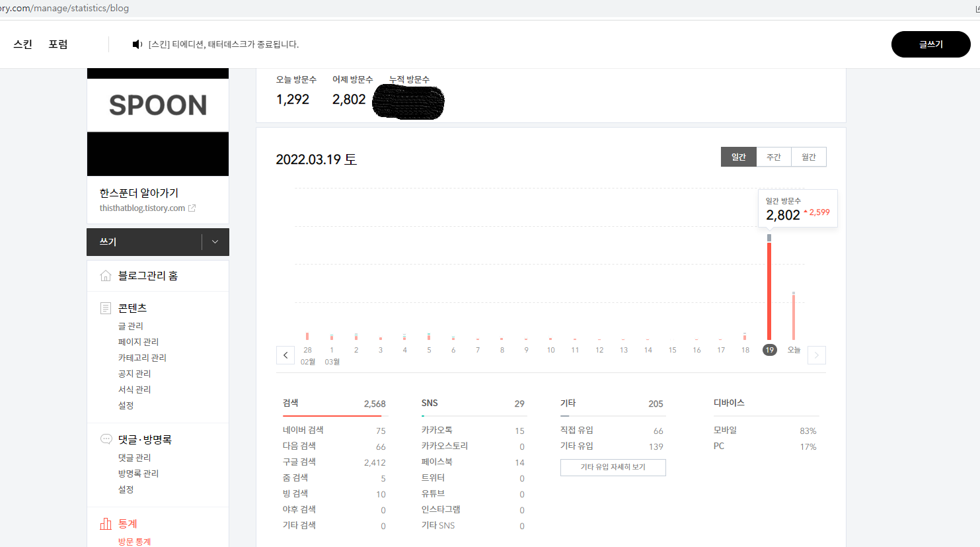Open 댓글 관리 page
This screenshot has width=980, height=547.
[134, 458]
